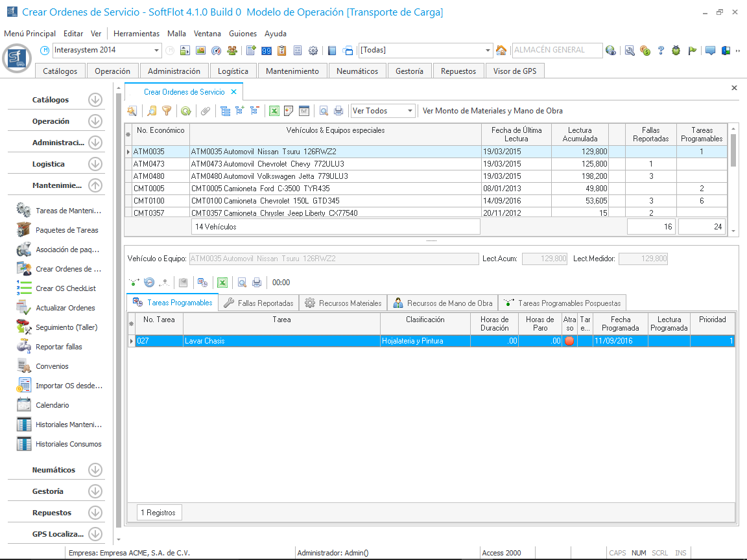Select the ATM0473 Chevrolet Chevy row
Image resolution: width=747 pixels, height=560 pixels.
[267, 164]
